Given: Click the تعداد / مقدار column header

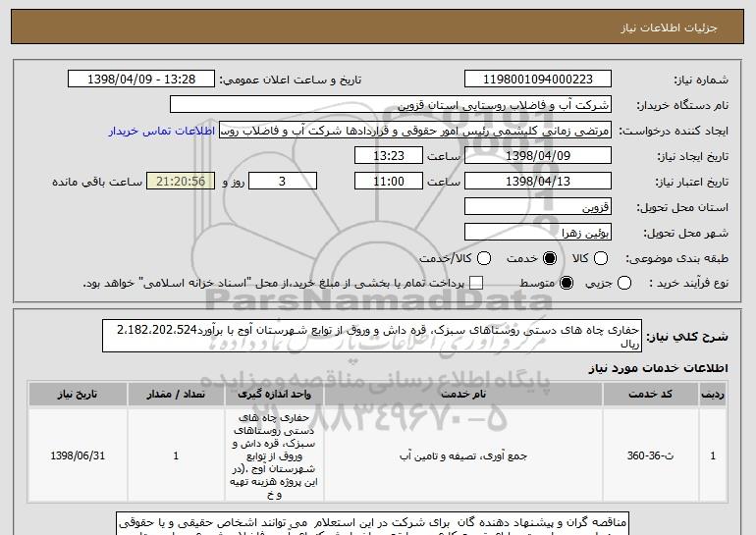Looking at the screenshot, I should click(176, 395).
